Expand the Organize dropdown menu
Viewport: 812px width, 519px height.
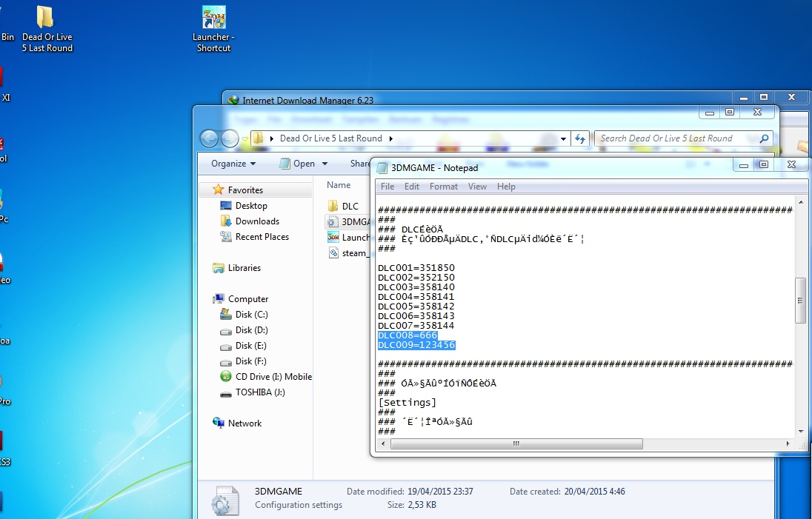[233, 164]
